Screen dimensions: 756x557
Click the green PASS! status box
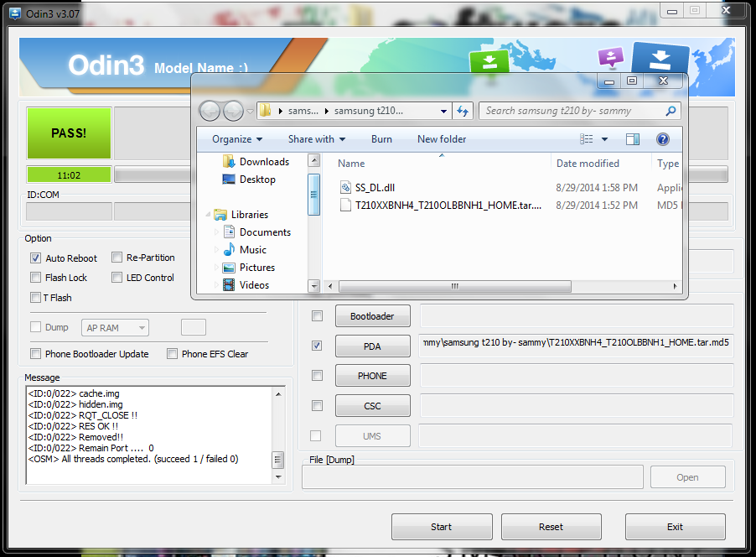tap(69, 133)
